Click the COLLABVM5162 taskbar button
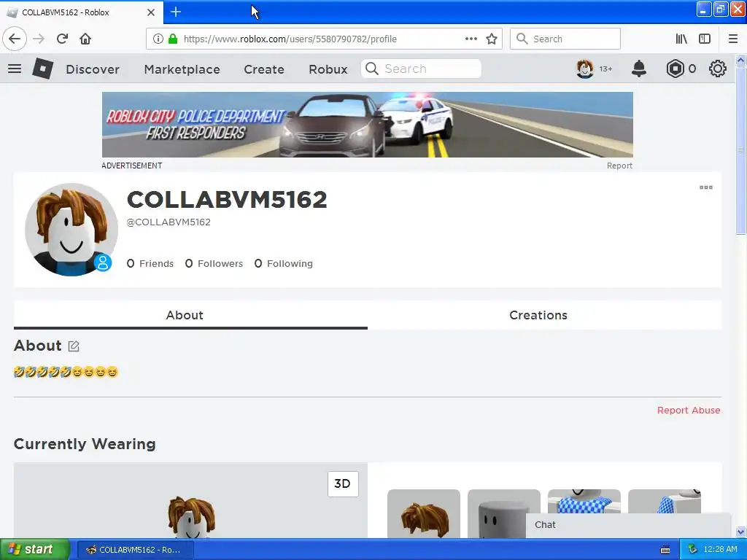Screen dimensions: 747x560 click(x=135, y=550)
